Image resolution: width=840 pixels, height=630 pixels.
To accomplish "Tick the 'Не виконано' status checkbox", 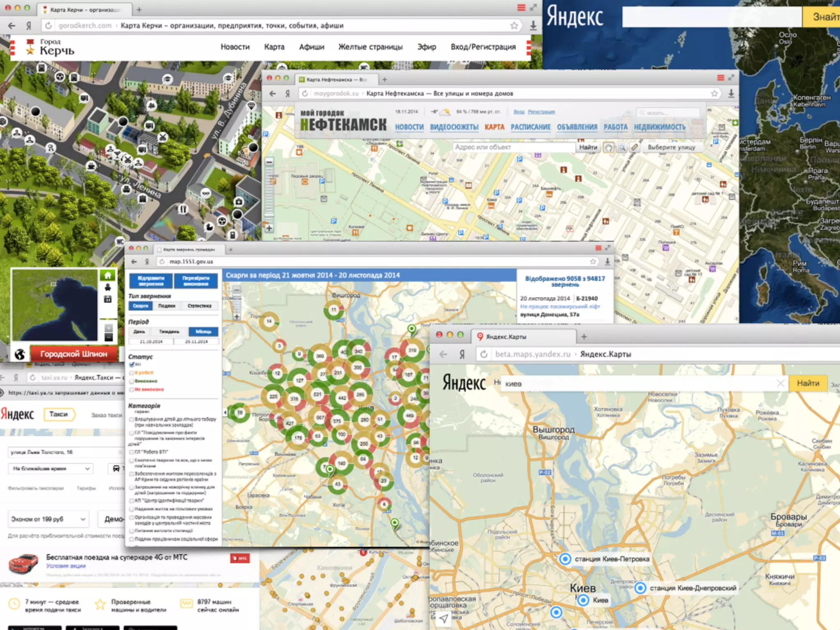I will coord(132,389).
